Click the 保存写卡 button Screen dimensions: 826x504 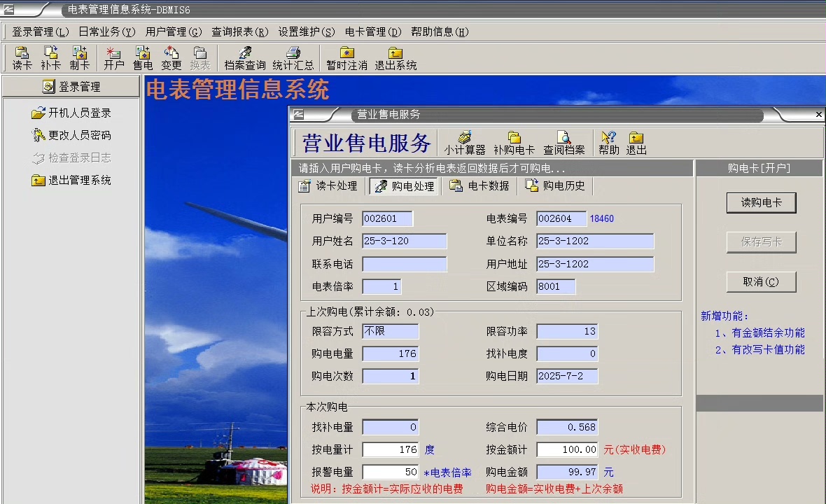coord(761,241)
